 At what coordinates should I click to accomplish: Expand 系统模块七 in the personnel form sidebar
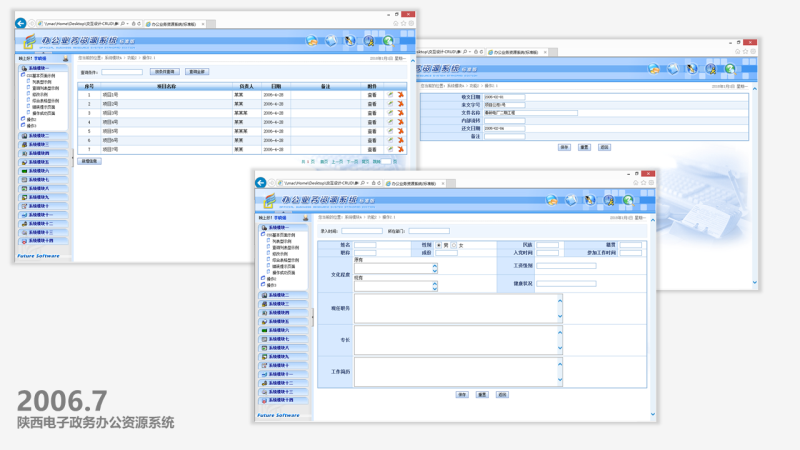coord(283,339)
